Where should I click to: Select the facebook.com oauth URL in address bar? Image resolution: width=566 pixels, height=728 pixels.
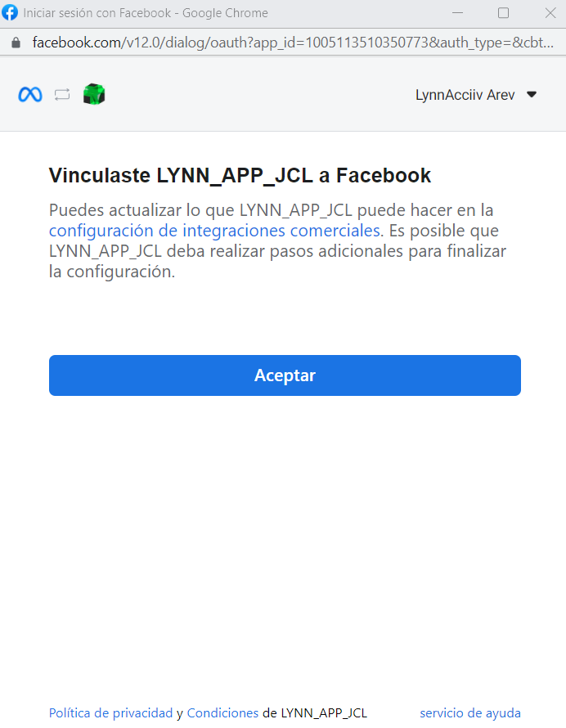pyautogui.click(x=293, y=43)
